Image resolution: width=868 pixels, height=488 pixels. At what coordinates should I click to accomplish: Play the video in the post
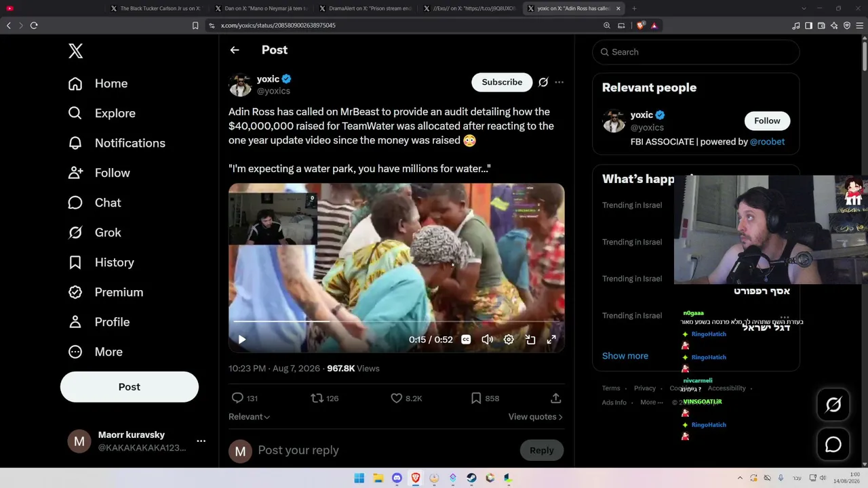pyautogui.click(x=242, y=340)
